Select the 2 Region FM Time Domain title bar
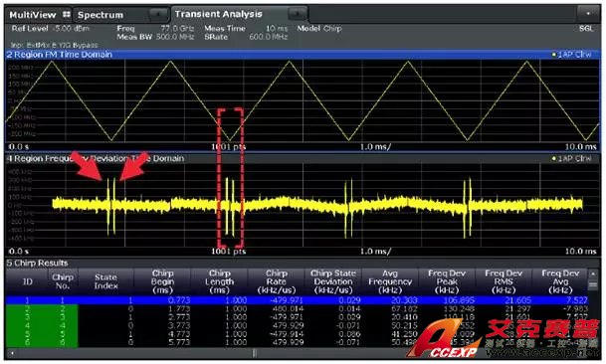Viewport: 606px width, 364px height. click(x=303, y=55)
